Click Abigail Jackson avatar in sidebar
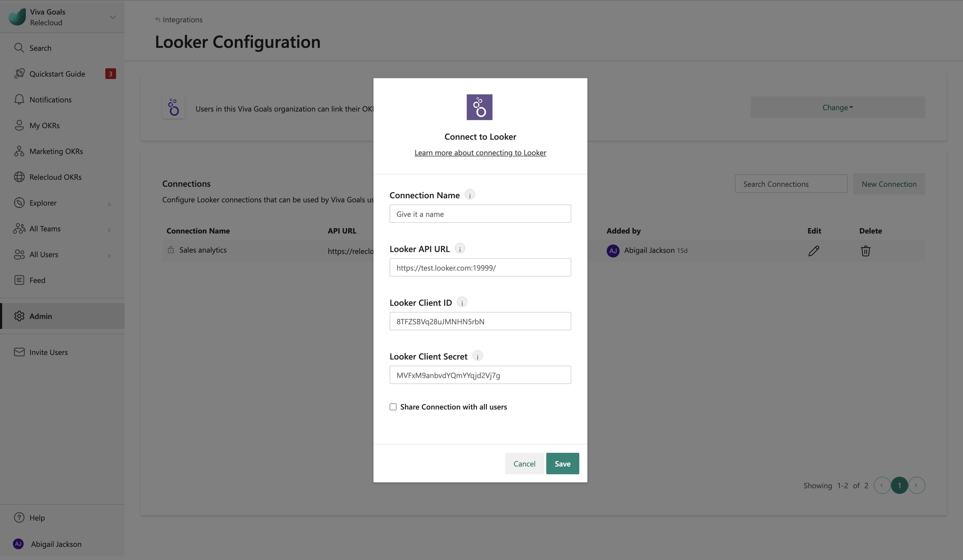Viewport: 963px width, 560px height. coord(18,544)
